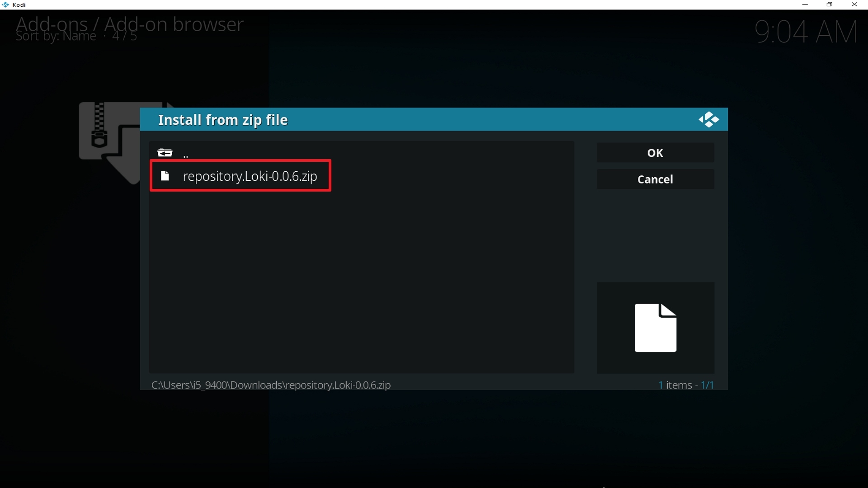Click the zip install icon behind the dialog
Viewport: 868px width, 488px height.
click(109, 143)
